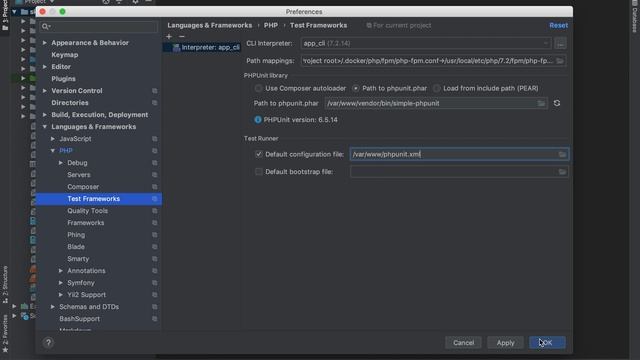Click the Path mappings field
Screen dimensions: 640x360
tap(433, 61)
